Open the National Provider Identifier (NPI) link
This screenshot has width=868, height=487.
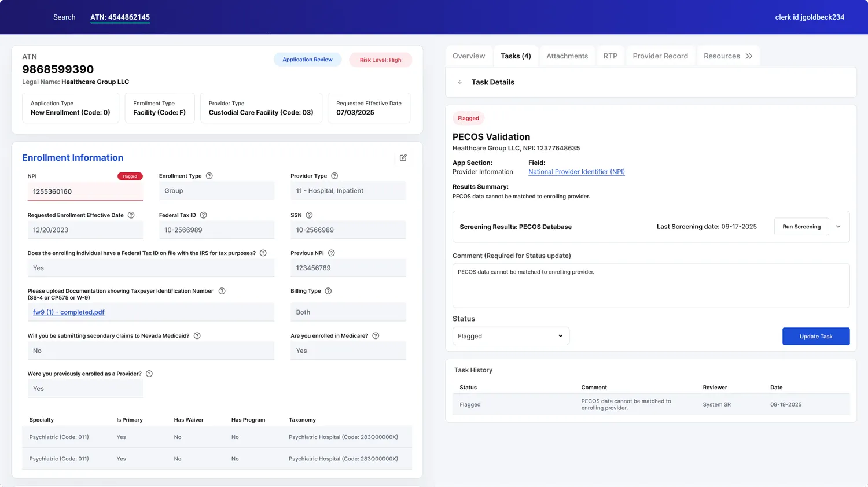(576, 172)
